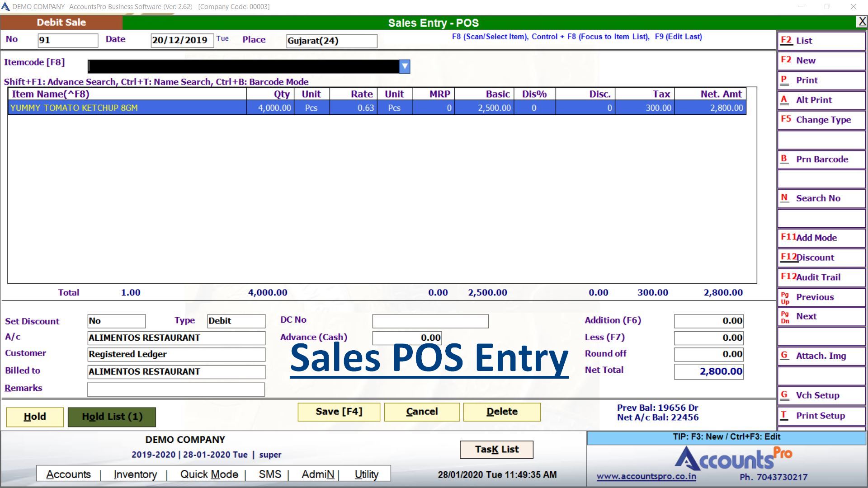Open F12 Discount

[821, 257]
